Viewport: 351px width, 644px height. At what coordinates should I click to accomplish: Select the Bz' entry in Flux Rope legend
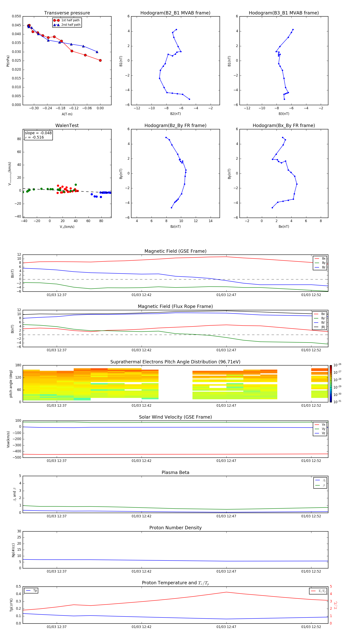tap(320, 323)
